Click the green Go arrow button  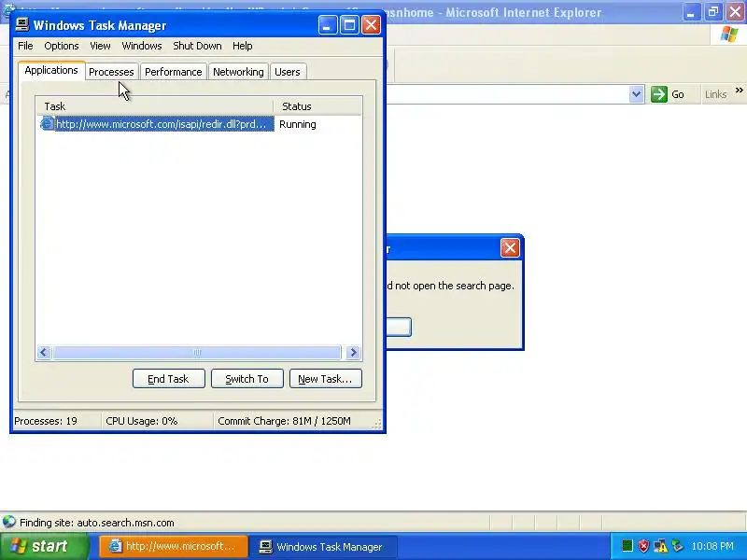(659, 94)
